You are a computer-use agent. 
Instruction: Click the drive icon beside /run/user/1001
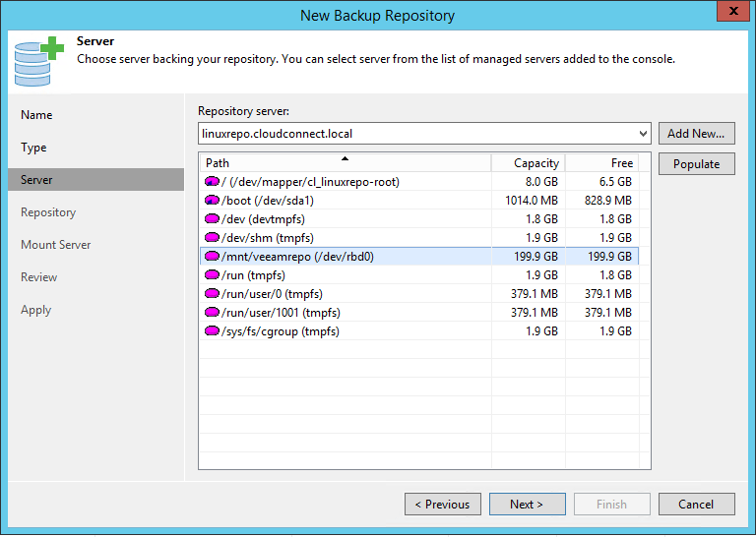pyautogui.click(x=212, y=313)
